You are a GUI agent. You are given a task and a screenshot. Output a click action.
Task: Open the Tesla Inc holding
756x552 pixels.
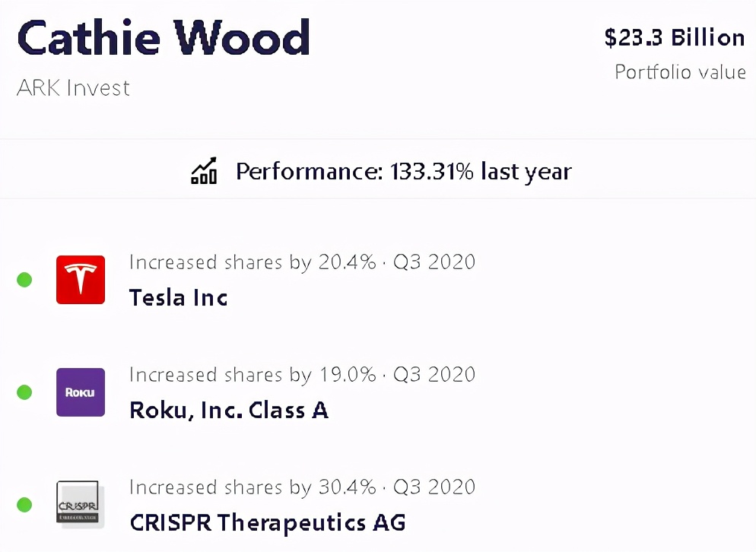point(178,297)
